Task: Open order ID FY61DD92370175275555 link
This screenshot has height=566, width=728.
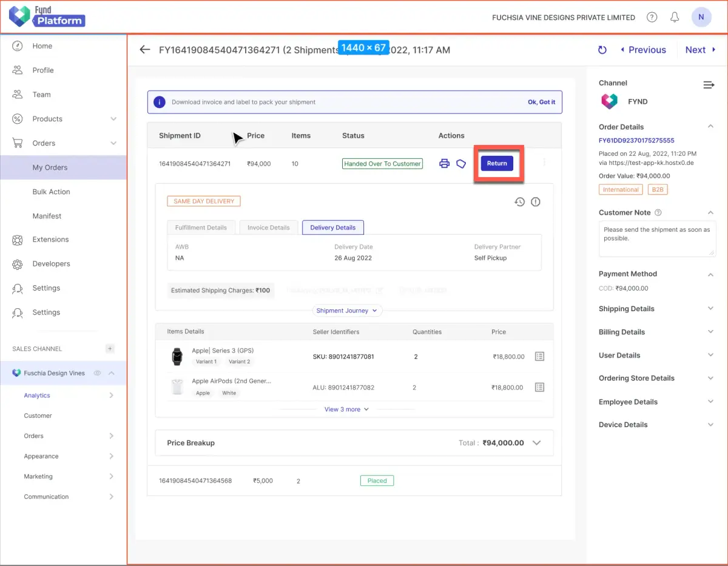Action: pos(636,141)
